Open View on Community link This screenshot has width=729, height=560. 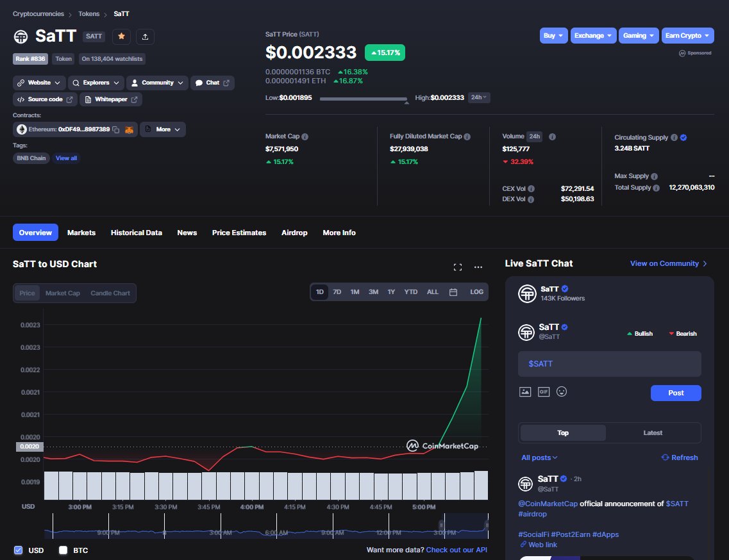668,263
